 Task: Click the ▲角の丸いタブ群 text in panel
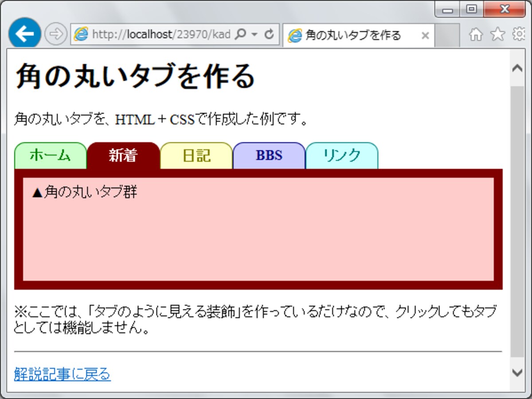click(x=85, y=192)
